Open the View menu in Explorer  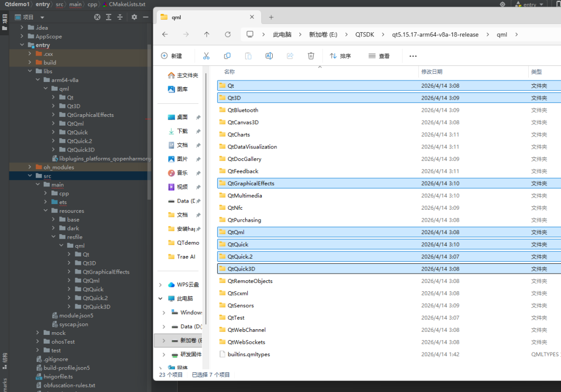click(379, 56)
